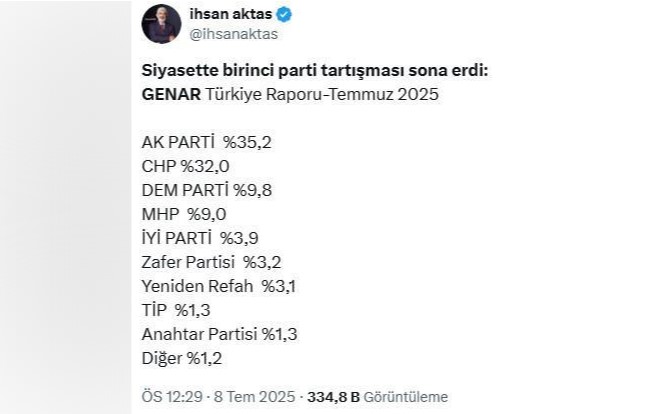Select the Diğer %1,2 line
Image resolution: width=661 pixels, height=414 pixels.
[x=182, y=358]
